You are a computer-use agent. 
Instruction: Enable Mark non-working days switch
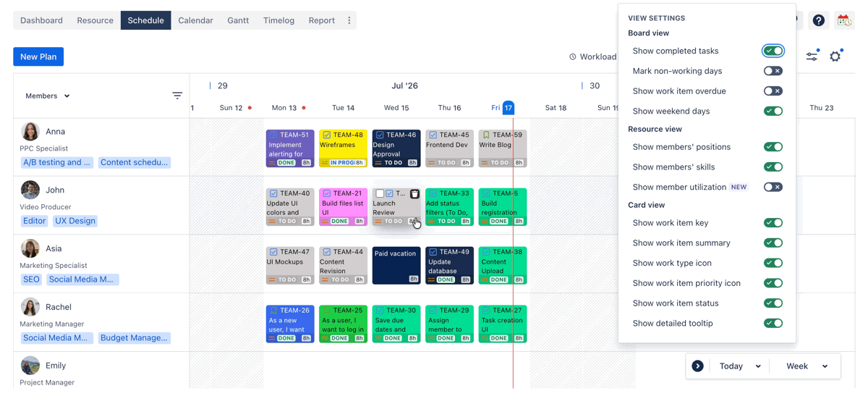[773, 71]
